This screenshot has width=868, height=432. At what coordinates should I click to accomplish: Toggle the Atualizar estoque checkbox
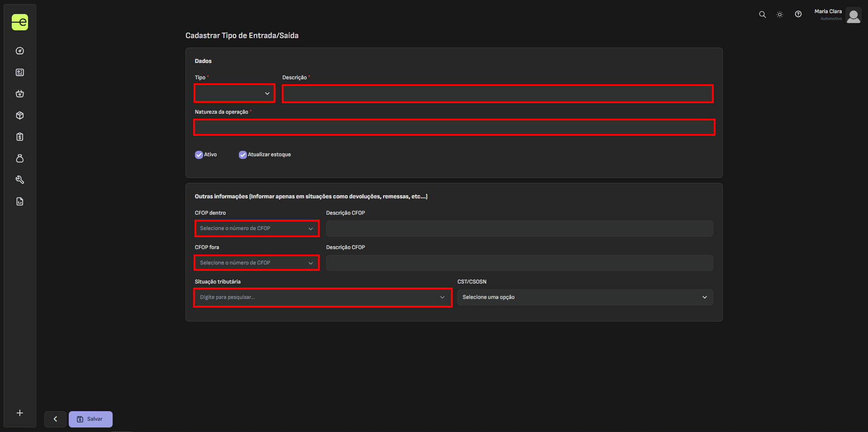point(243,155)
